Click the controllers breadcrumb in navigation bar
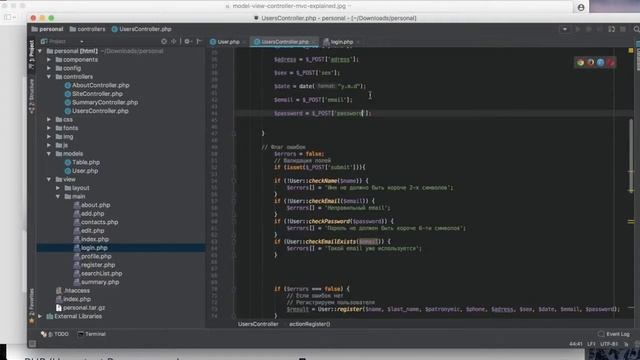This screenshot has height=360, width=640. tap(87, 29)
